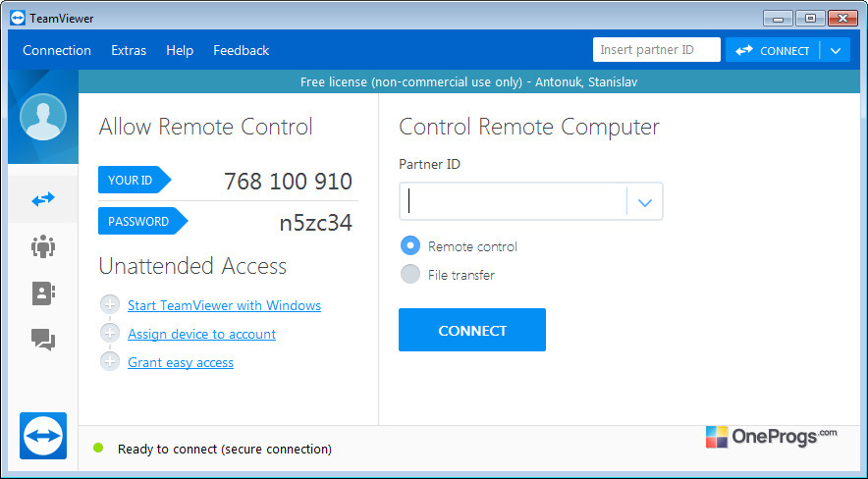This screenshot has width=868, height=479.
Task: Click the PASSWORD label tag
Action: point(142,221)
